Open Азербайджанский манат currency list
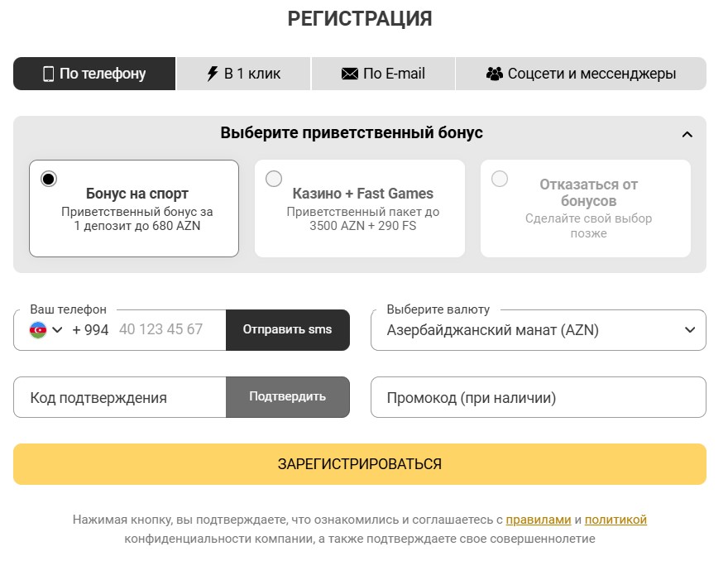 (x=538, y=329)
